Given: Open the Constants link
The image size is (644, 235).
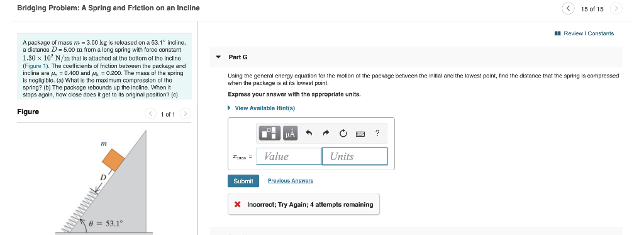Looking at the screenshot, I should click(x=601, y=33).
